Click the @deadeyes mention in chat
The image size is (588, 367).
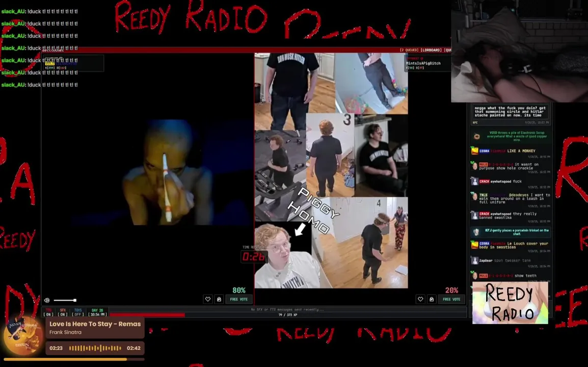point(518,195)
